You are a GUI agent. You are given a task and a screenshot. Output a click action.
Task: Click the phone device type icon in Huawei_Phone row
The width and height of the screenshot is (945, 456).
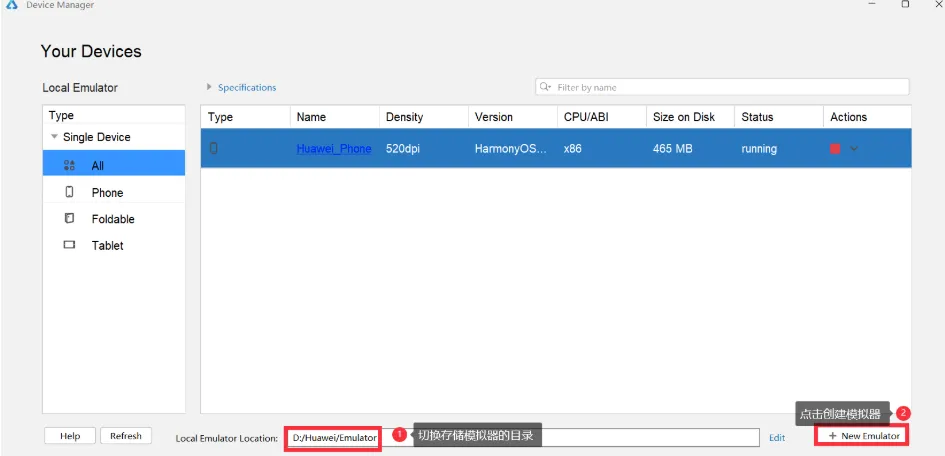(x=213, y=148)
